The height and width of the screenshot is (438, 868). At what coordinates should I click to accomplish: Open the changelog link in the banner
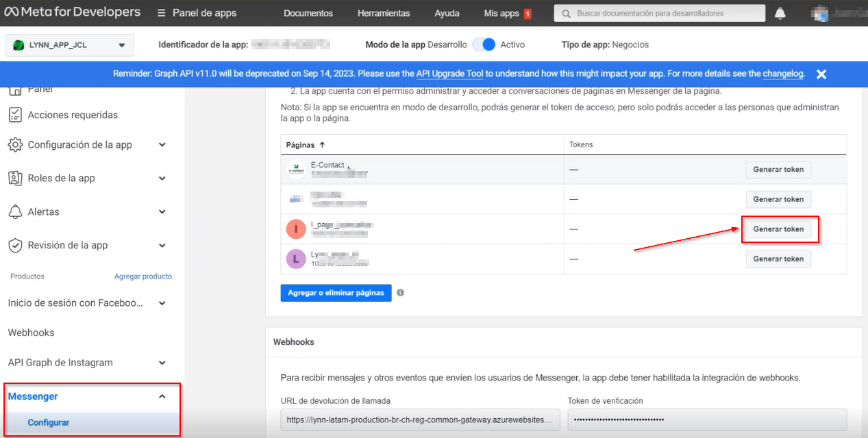point(783,74)
